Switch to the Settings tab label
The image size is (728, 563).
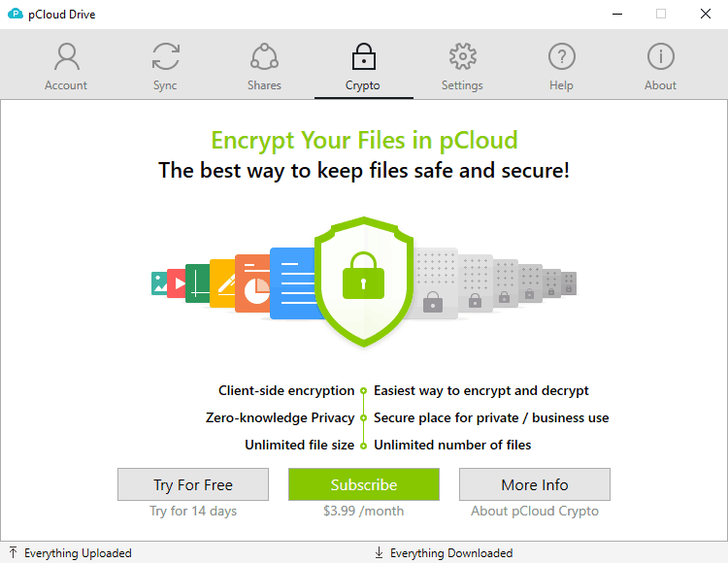pyautogui.click(x=462, y=85)
